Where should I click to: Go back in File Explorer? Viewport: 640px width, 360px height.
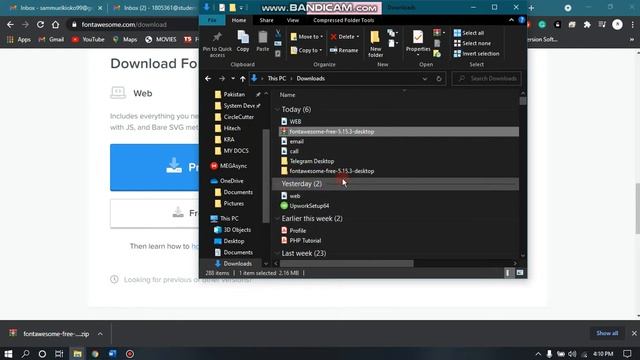(x=208, y=78)
